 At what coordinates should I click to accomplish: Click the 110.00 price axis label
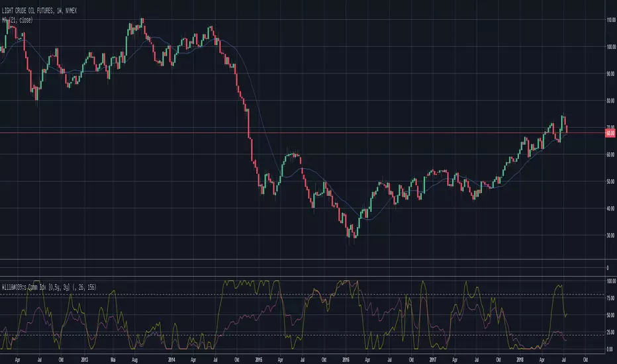click(609, 20)
